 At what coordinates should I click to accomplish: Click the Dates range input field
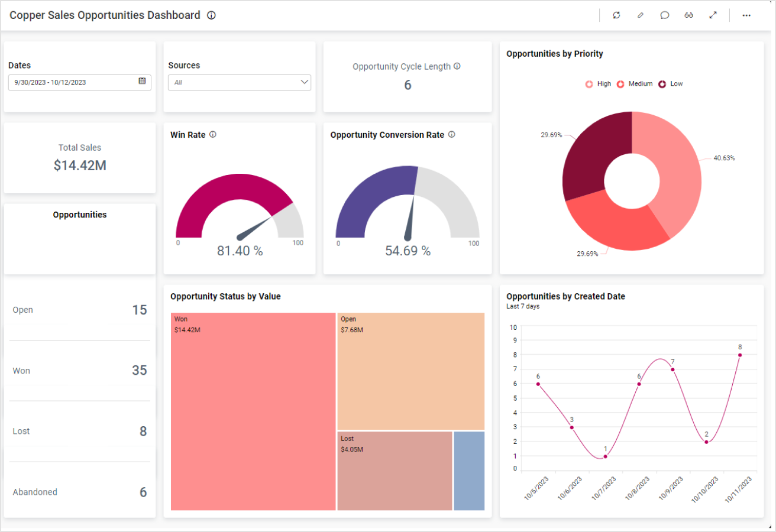(x=72, y=82)
